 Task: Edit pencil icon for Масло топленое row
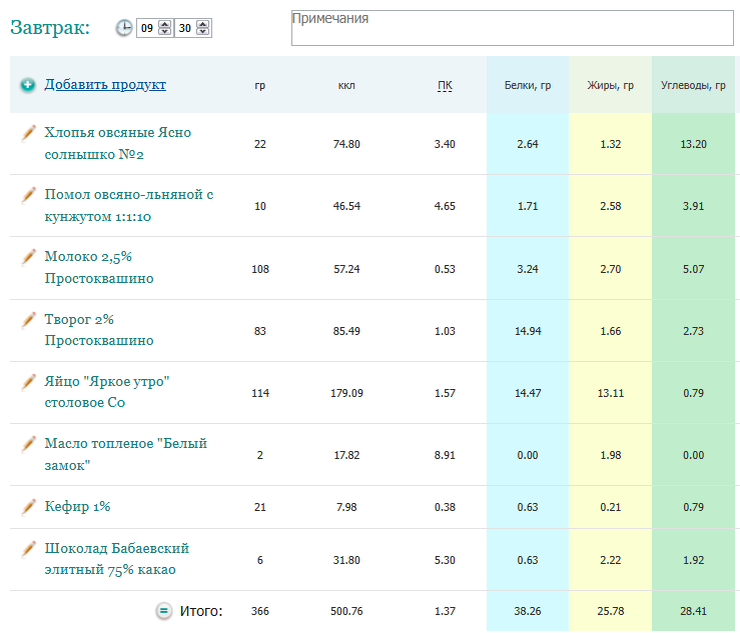(28, 444)
